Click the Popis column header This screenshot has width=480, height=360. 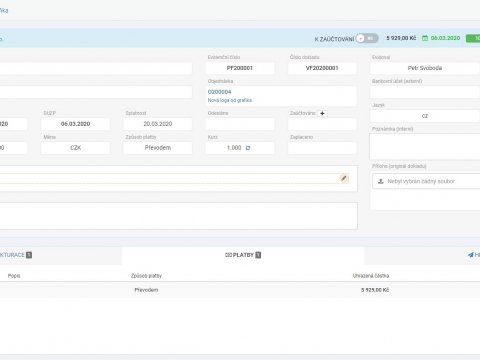point(14,276)
